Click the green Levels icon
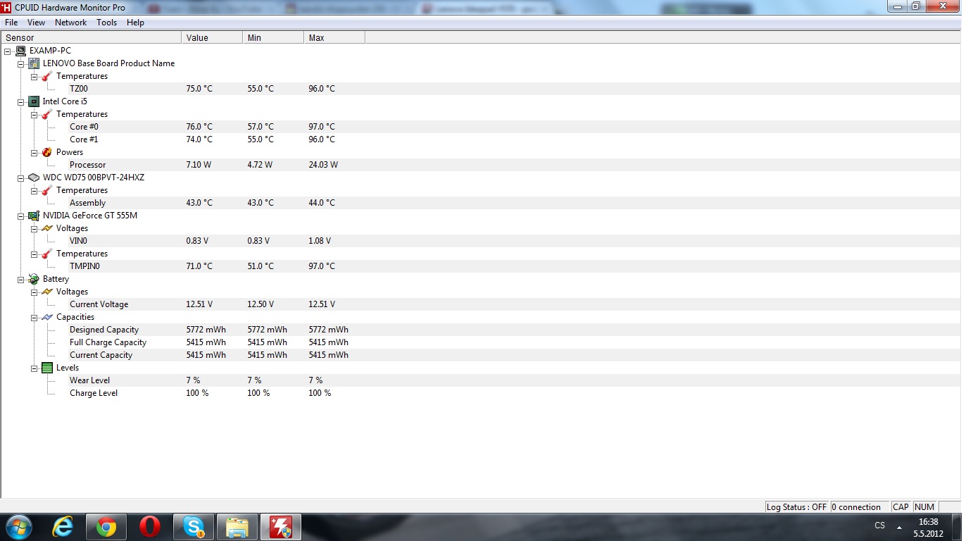The width and height of the screenshot is (980, 541). pyautogui.click(x=47, y=368)
